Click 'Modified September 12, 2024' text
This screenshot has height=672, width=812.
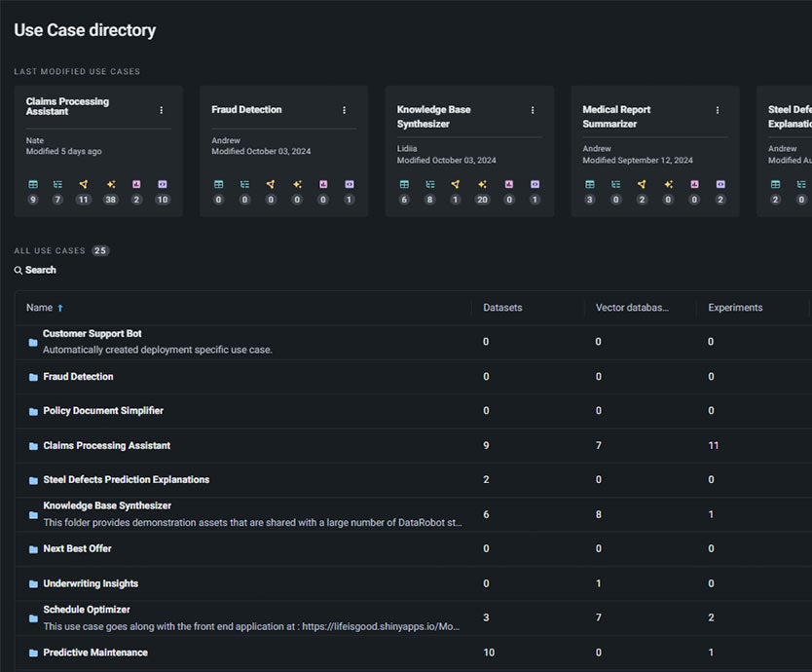(638, 160)
